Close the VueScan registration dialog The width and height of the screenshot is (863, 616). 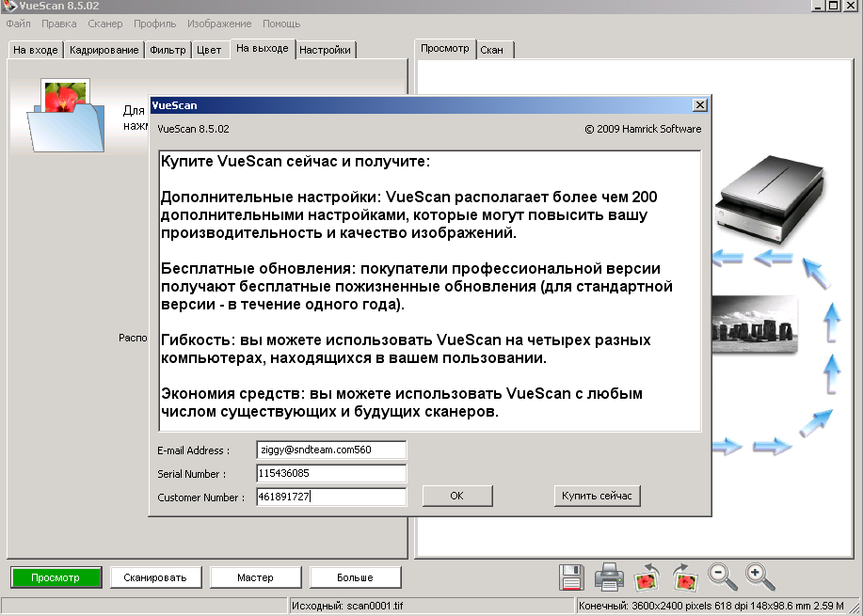click(699, 105)
